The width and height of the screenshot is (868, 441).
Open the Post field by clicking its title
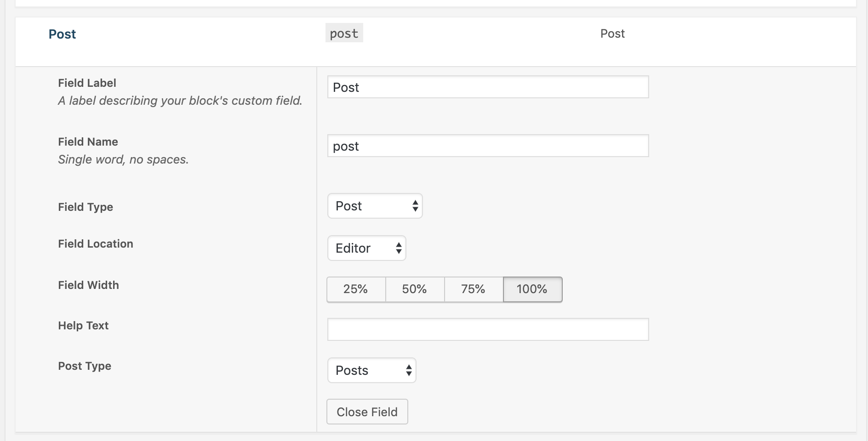pos(62,34)
